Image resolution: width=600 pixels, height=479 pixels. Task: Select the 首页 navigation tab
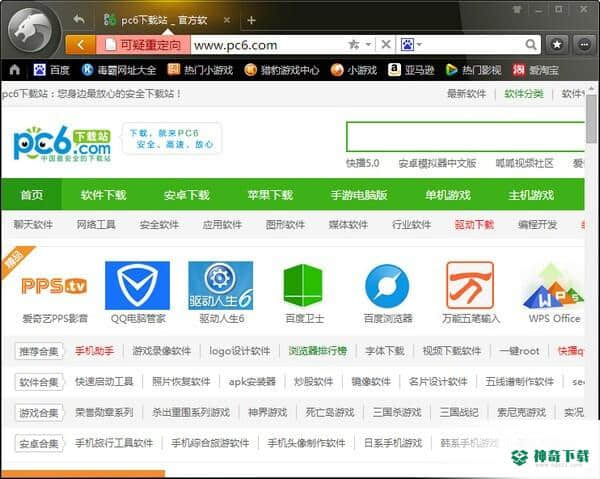point(32,195)
